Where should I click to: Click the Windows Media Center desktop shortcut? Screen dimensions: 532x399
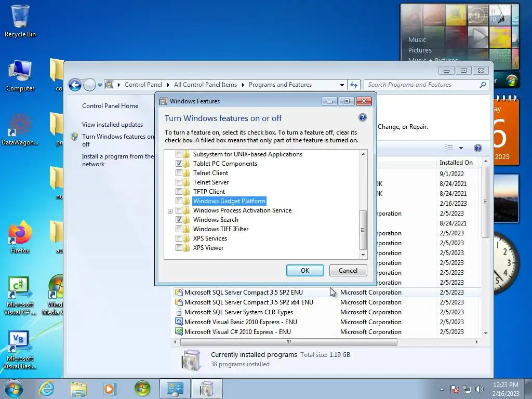click(55, 295)
